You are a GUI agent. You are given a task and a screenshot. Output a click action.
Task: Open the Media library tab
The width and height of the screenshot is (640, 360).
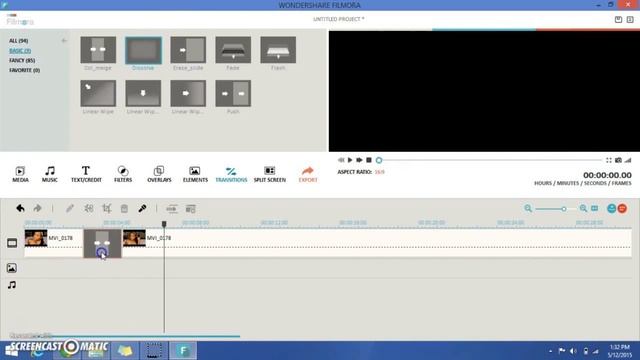coord(20,174)
